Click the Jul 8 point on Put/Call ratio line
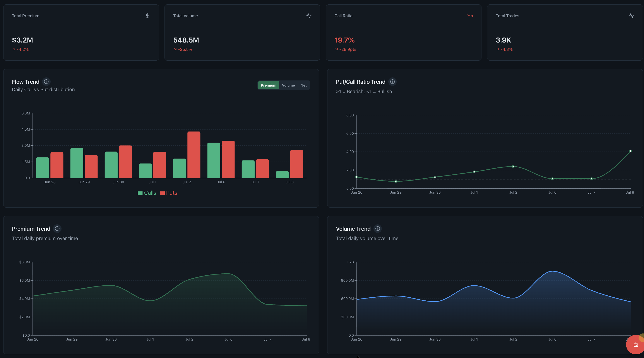Image resolution: width=644 pixels, height=358 pixels. (x=630, y=151)
